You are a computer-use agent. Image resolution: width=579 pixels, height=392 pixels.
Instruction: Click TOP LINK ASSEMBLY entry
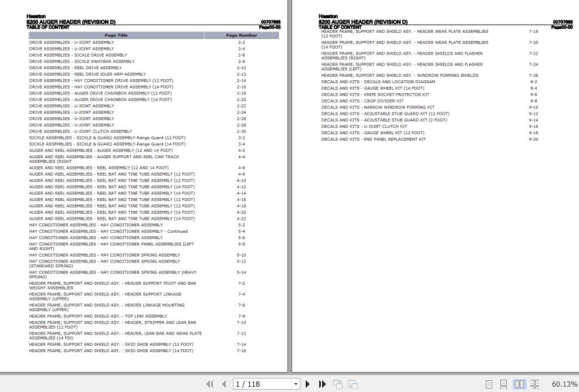98,316
